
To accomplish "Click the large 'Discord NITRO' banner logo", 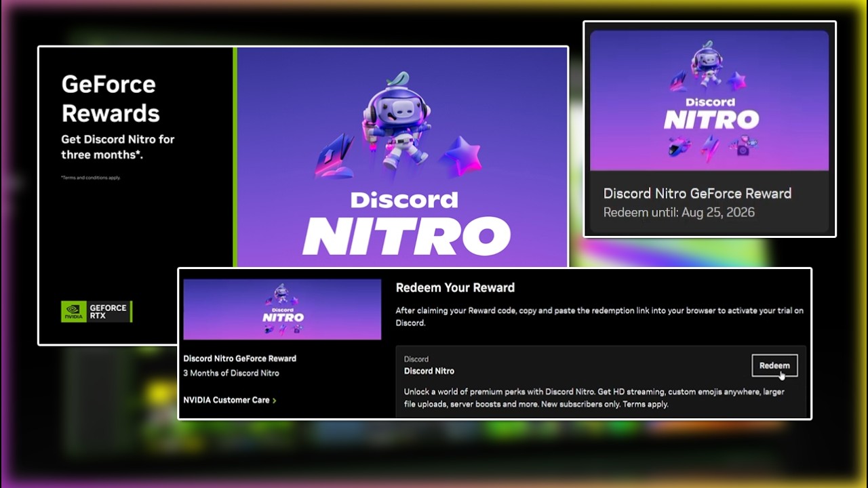I will pos(406,223).
